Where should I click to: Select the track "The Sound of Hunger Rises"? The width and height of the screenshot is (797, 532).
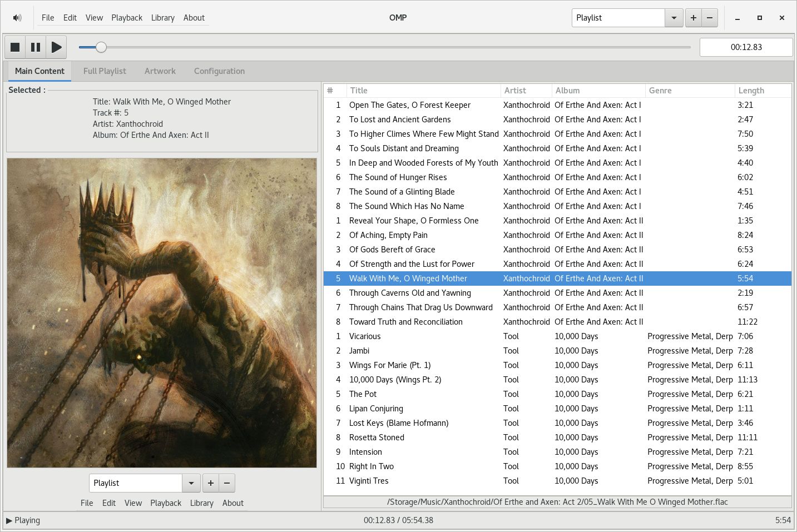(557, 177)
